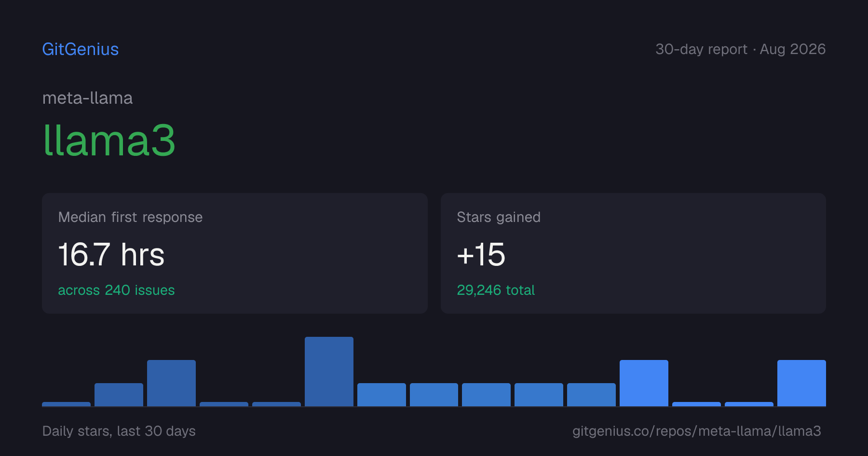Click the tallest bar in the daily stars chart
The width and height of the screenshot is (868, 456).
point(329,372)
